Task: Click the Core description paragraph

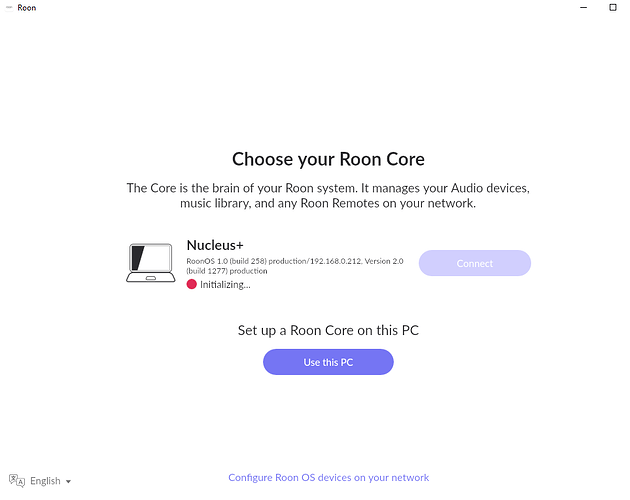Action: click(x=328, y=196)
